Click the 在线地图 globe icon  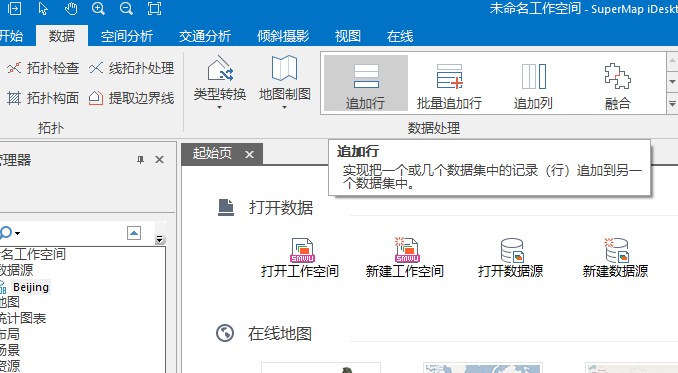click(225, 333)
